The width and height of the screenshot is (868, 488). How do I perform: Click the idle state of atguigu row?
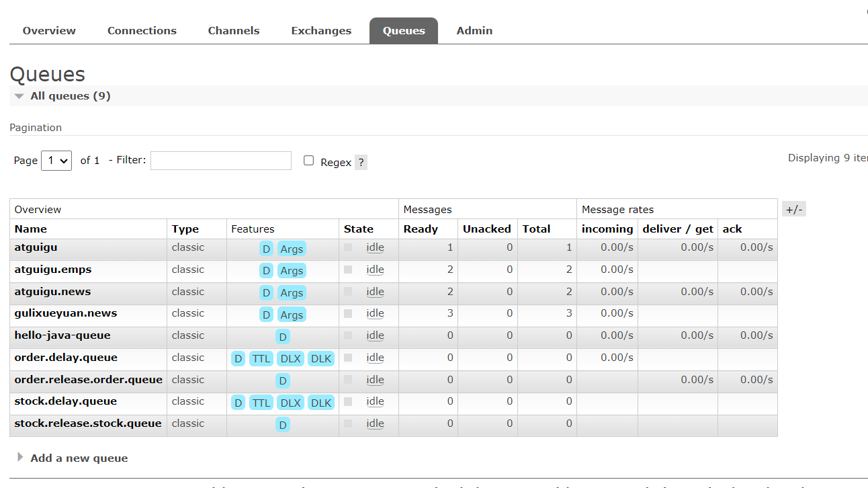[x=375, y=247]
